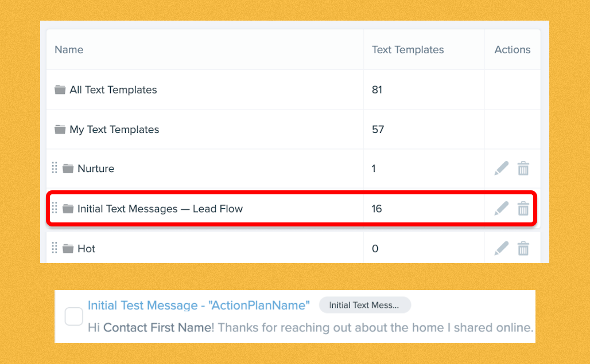Delete the Initial Text Messages — Lead Flow folder
Viewport: 590px width, 364px height.
pyautogui.click(x=523, y=209)
